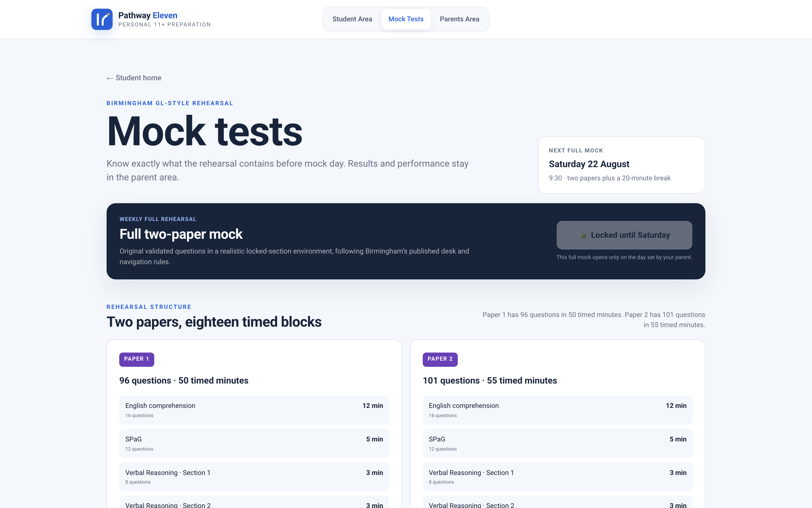Select Paper 1 SPaG row
Screen dimensions: 812x508
(x=254, y=443)
